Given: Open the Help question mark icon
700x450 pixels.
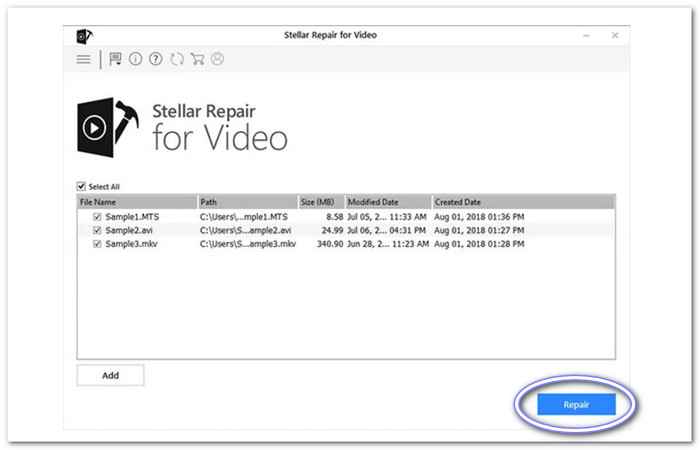Looking at the screenshot, I should coord(156,59).
